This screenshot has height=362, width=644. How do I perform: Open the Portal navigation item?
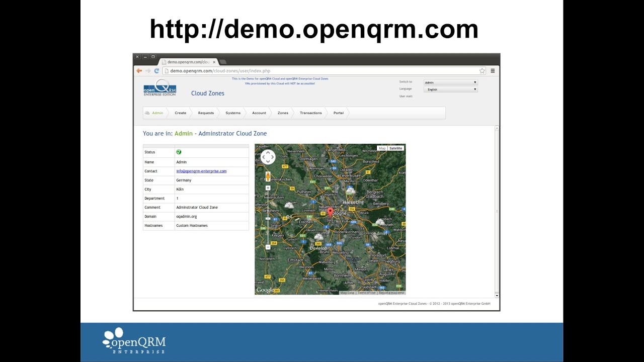pos(339,113)
